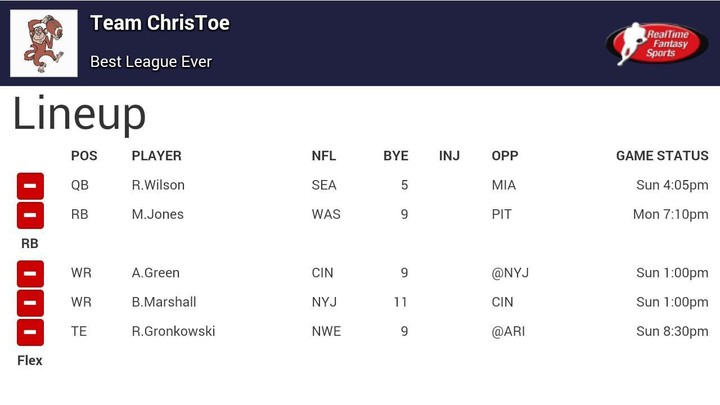
Task: Select the empty Flex lineup slot
Action: point(30,360)
